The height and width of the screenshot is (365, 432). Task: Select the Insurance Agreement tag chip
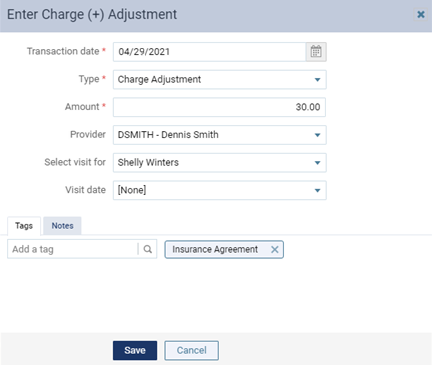pos(215,249)
